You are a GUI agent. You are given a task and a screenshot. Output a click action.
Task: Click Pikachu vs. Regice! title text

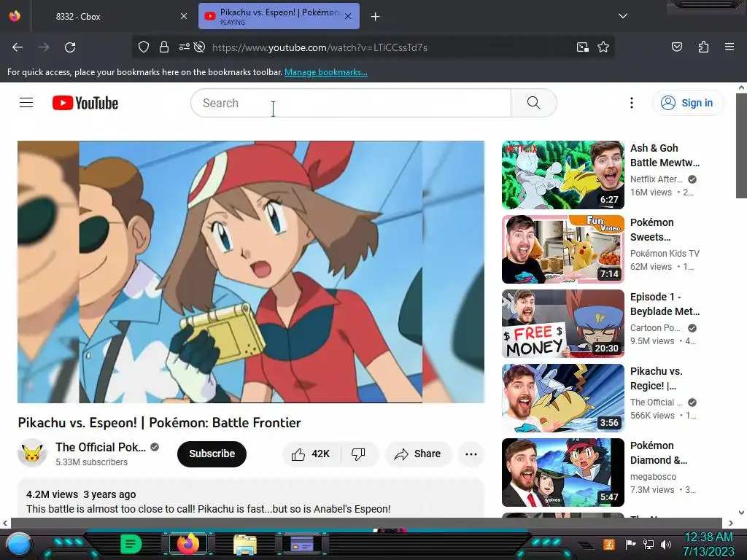point(656,378)
